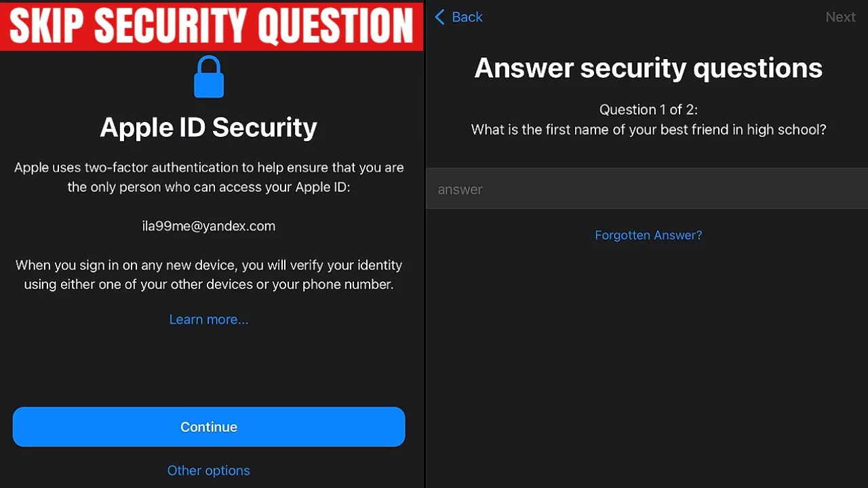
Task: Click the two-factor authentication description paragraph
Action: point(209,177)
